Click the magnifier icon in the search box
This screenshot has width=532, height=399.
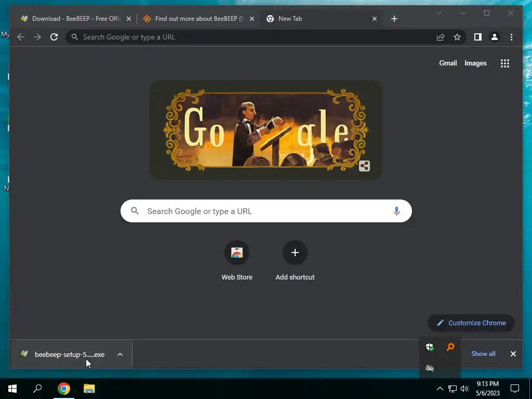[x=135, y=211]
